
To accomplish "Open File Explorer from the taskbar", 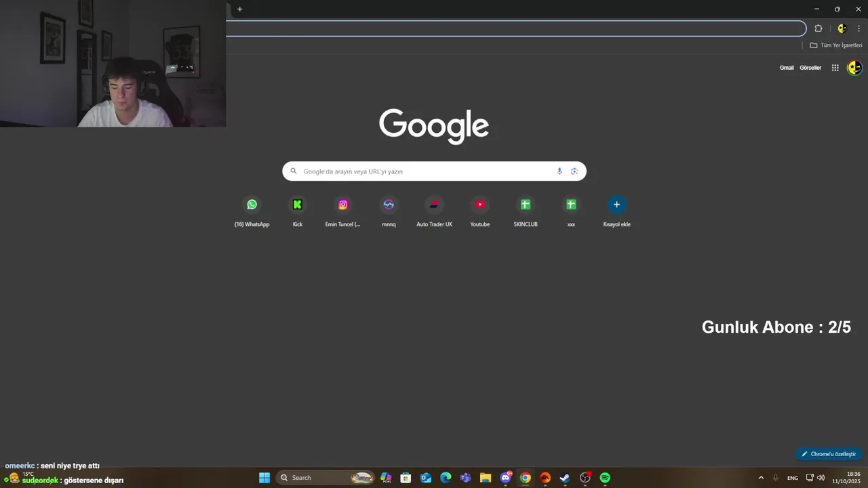I will tap(486, 478).
